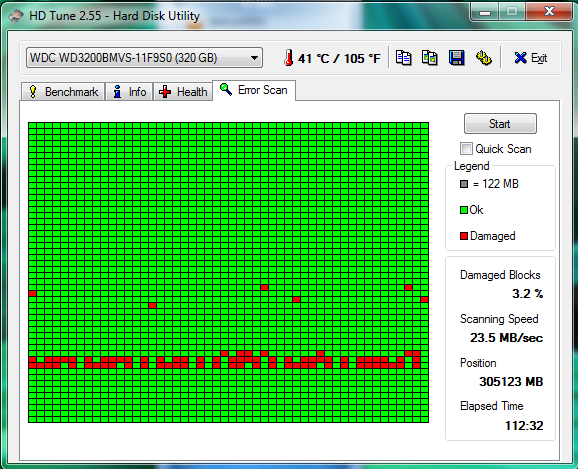578x469 pixels.
Task: Click the Start scan button
Action: (x=500, y=124)
